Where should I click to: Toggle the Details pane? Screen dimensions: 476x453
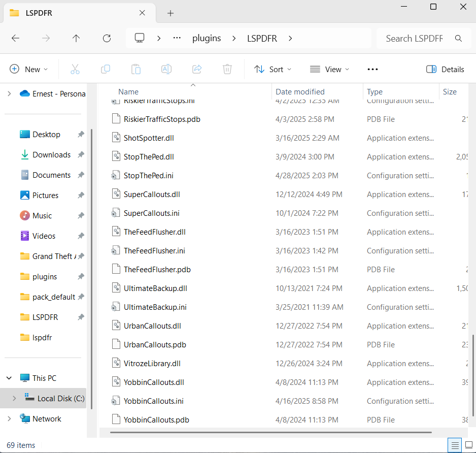[445, 69]
